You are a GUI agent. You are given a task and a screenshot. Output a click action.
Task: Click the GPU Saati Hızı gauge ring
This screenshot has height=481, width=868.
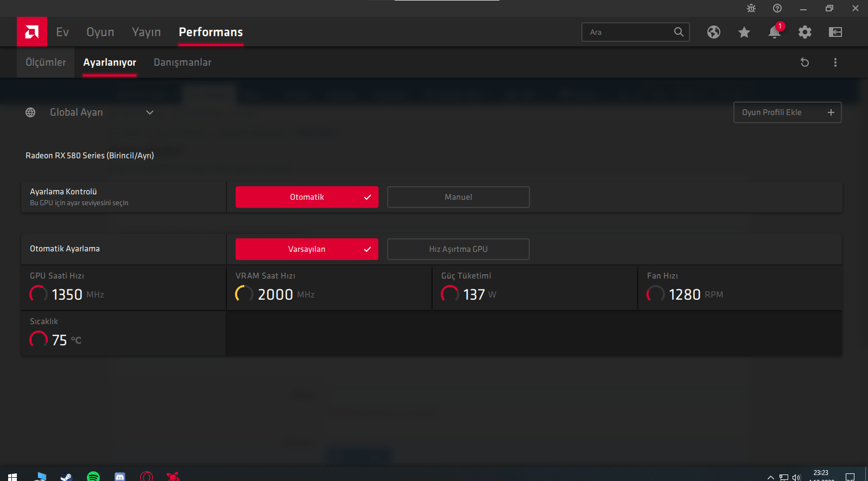tap(38, 294)
